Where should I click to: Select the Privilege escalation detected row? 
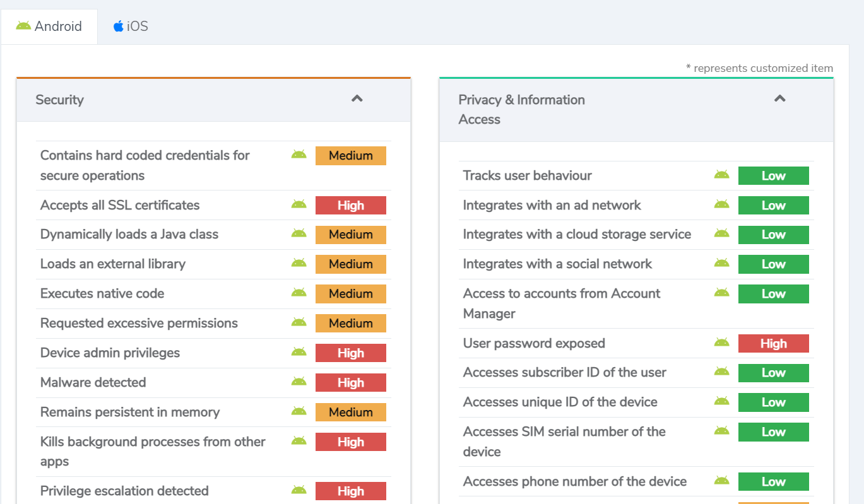[x=124, y=491]
